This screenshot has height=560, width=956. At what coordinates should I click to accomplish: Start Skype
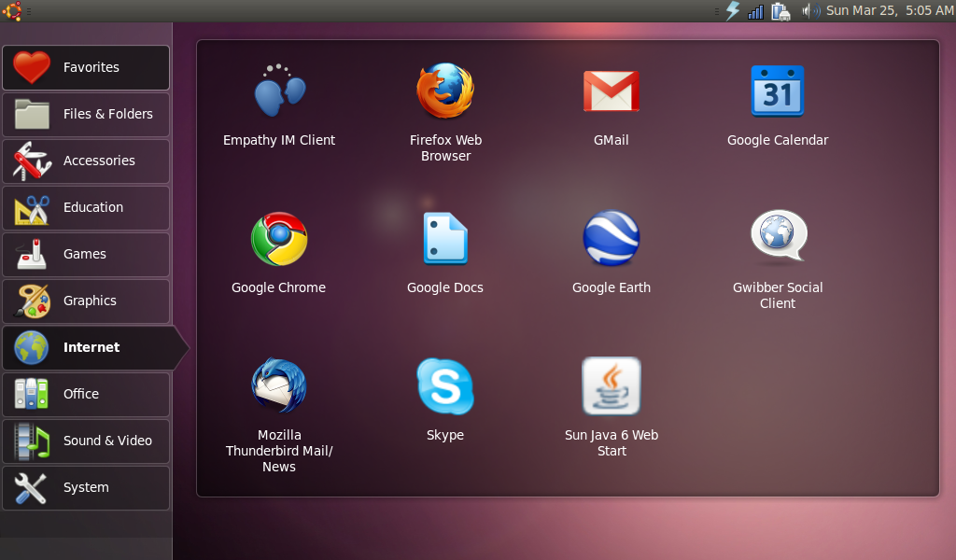pos(445,385)
